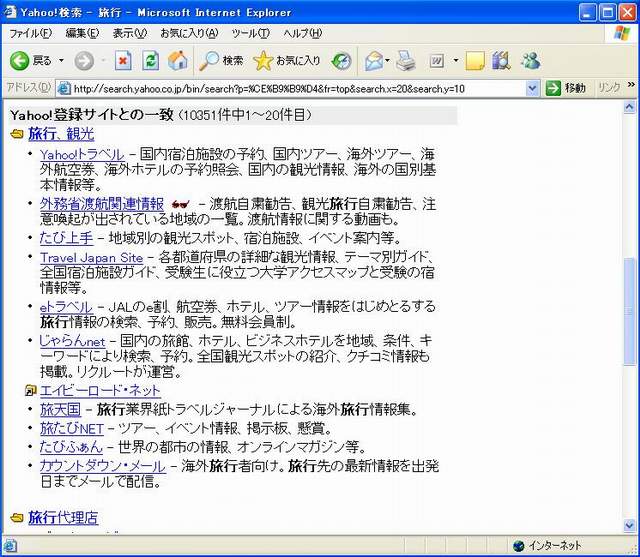The height and width of the screenshot is (557, 640).
Task: Open the たび上手 link
Action: [x=67, y=238]
